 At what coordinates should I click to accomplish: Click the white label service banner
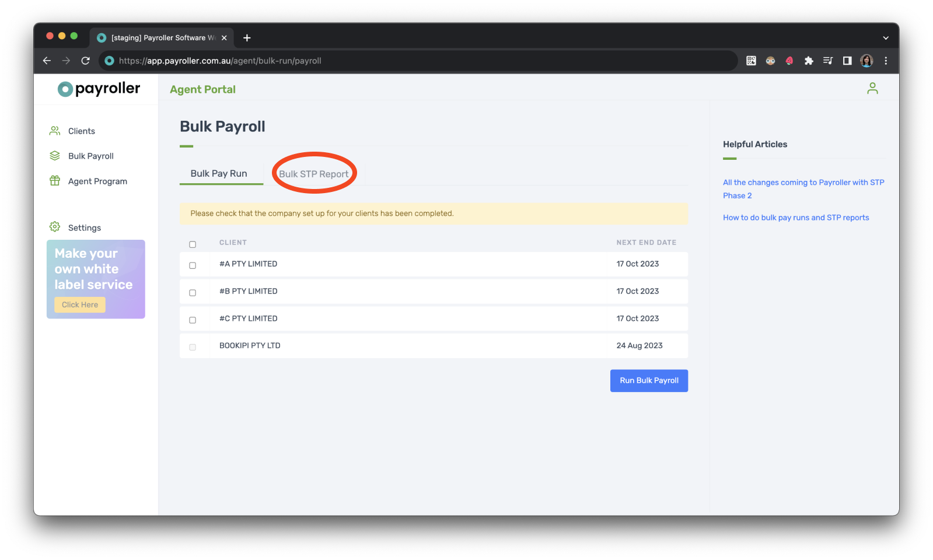click(x=96, y=279)
